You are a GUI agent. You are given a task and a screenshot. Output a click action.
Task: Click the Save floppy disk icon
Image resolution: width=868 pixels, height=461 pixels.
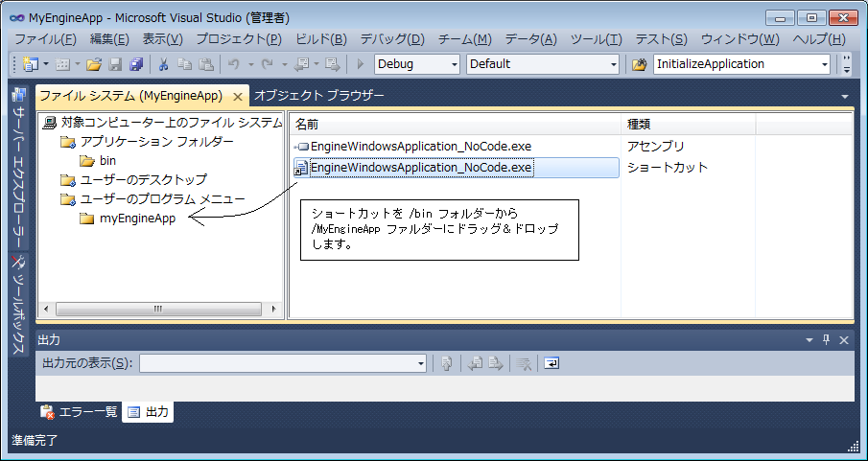click(x=114, y=64)
